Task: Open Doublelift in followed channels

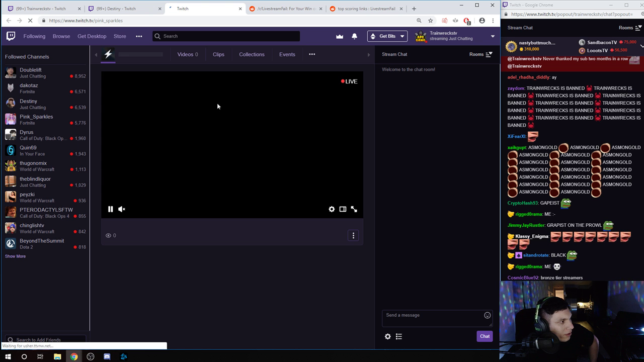Action: (x=45, y=73)
